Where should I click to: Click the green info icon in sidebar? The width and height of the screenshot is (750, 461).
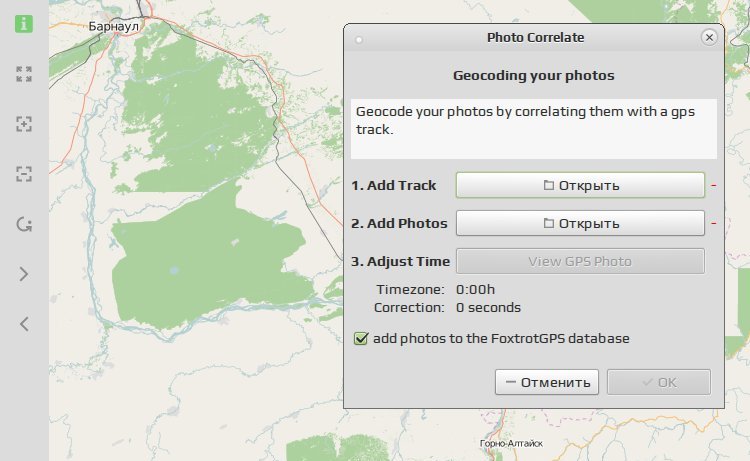click(24, 23)
